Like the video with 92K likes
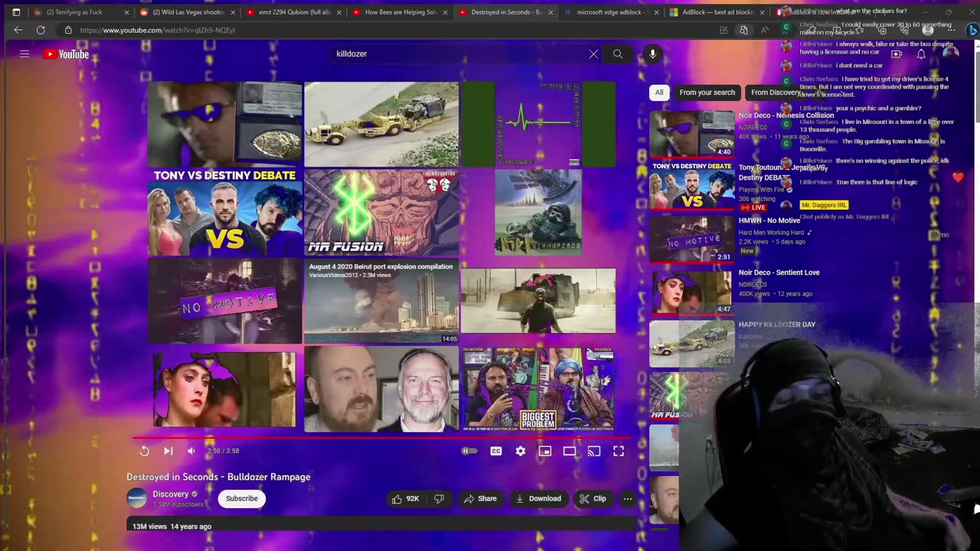The width and height of the screenshot is (980, 551). click(x=406, y=499)
